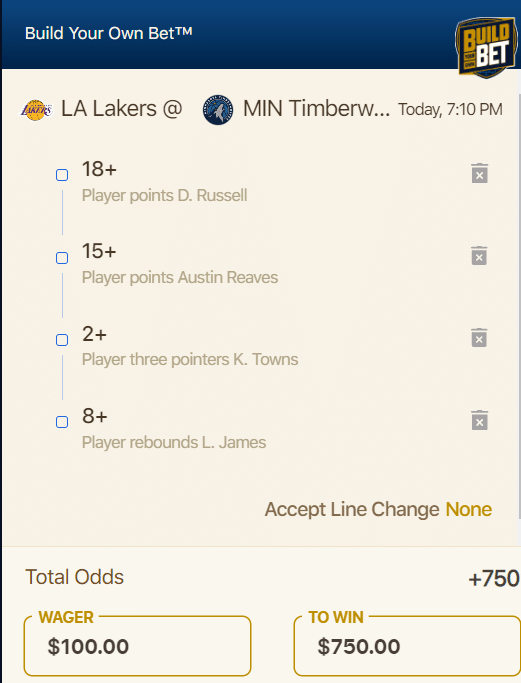Toggle checkbox beside 15+ Austin Reaves points
The width and height of the screenshot is (521, 683).
point(62,258)
